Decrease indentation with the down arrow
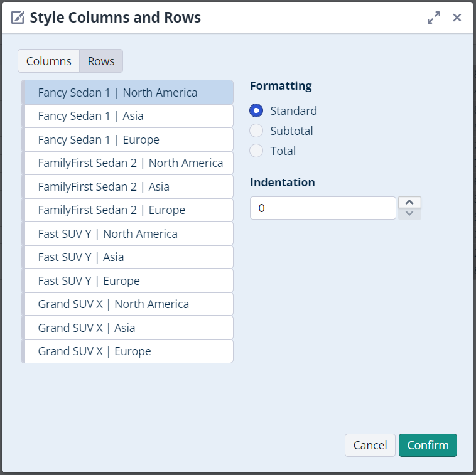Screen dimensions: 476x475 (x=409, y=214)
